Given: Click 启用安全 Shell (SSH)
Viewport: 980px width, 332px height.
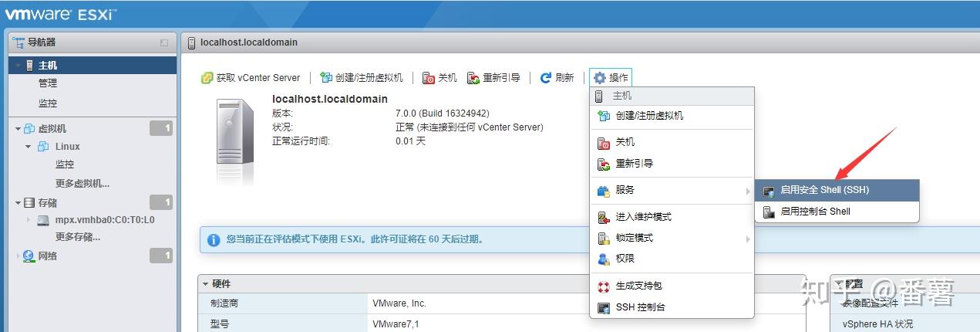Looking at the screenshot, I should click(837, 190).
